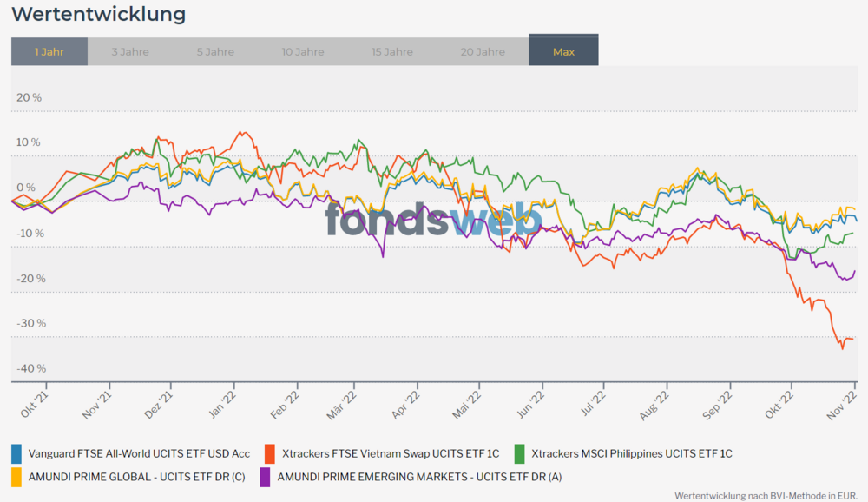Click the Jun '22 axis label
Image resolution: width=868 pixels, height=502 pixels.
530,404
